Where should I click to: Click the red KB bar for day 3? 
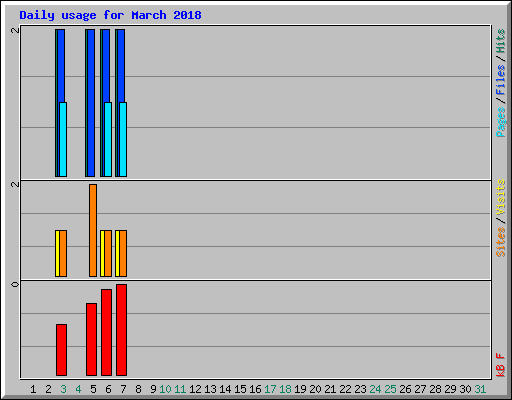[61, 350]
